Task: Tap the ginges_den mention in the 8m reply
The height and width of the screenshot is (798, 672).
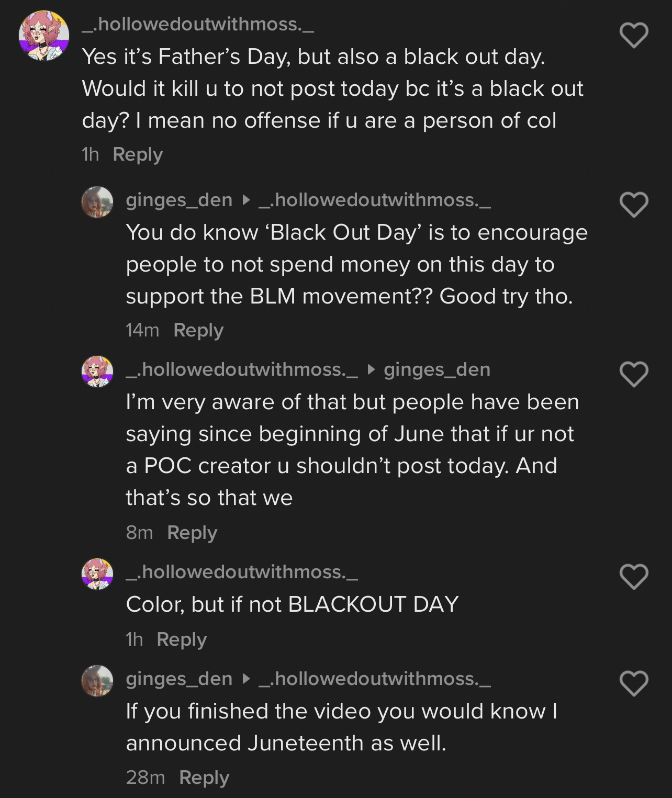Action: [x=437, y=369]
